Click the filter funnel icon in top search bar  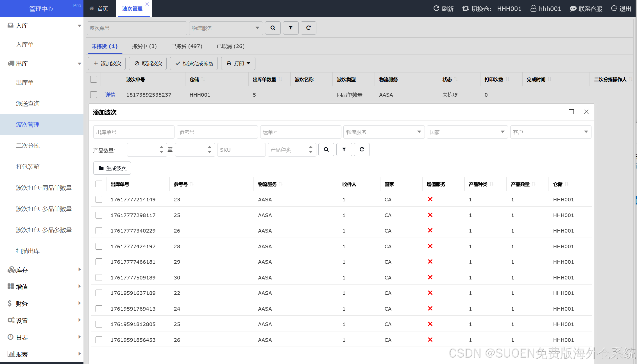291,28
